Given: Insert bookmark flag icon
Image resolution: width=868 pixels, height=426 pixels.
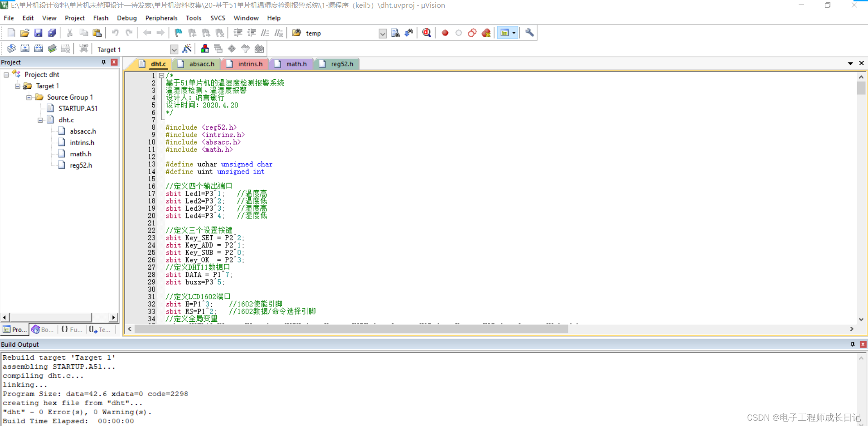Looking at the screenshot, I should (178, 33).
